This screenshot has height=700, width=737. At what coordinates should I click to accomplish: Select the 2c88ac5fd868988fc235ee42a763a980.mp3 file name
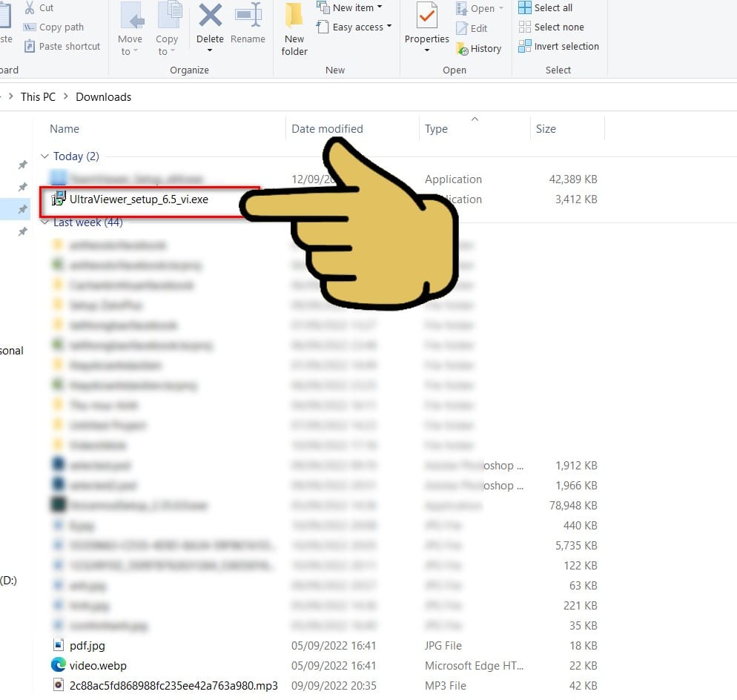(x=173, y=685)
